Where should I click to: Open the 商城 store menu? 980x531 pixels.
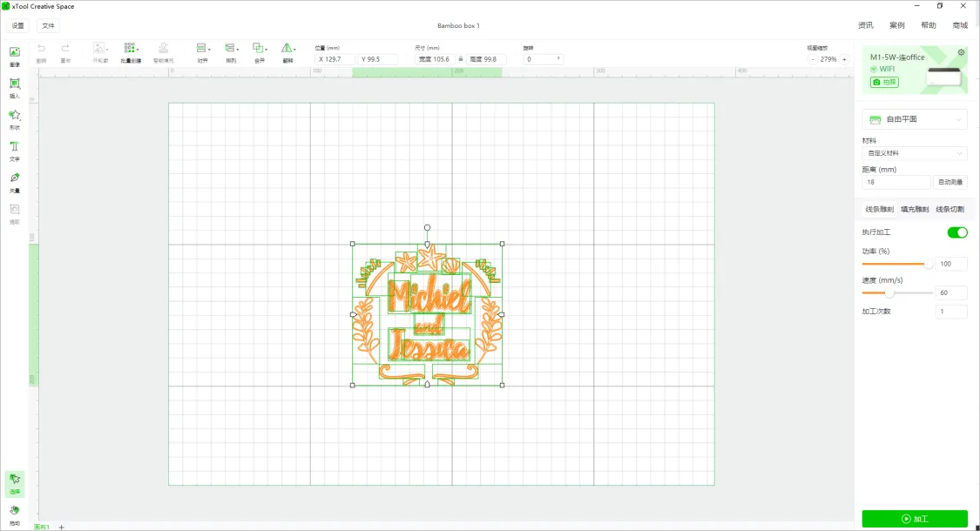960,25
